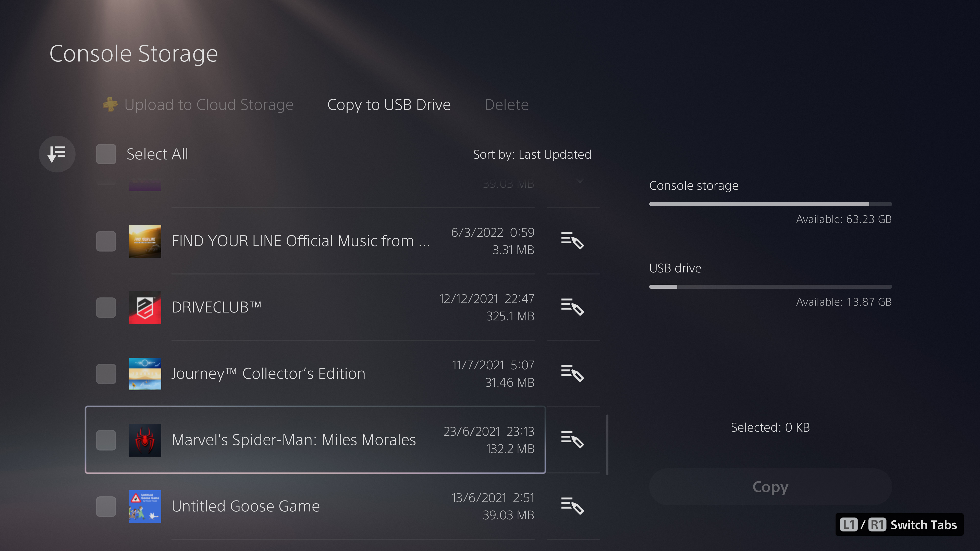Image resolution: width=980 pixels, height=551 pixels.
Task: Tick the DRIVECLUB checkbox
Action: 106,307
